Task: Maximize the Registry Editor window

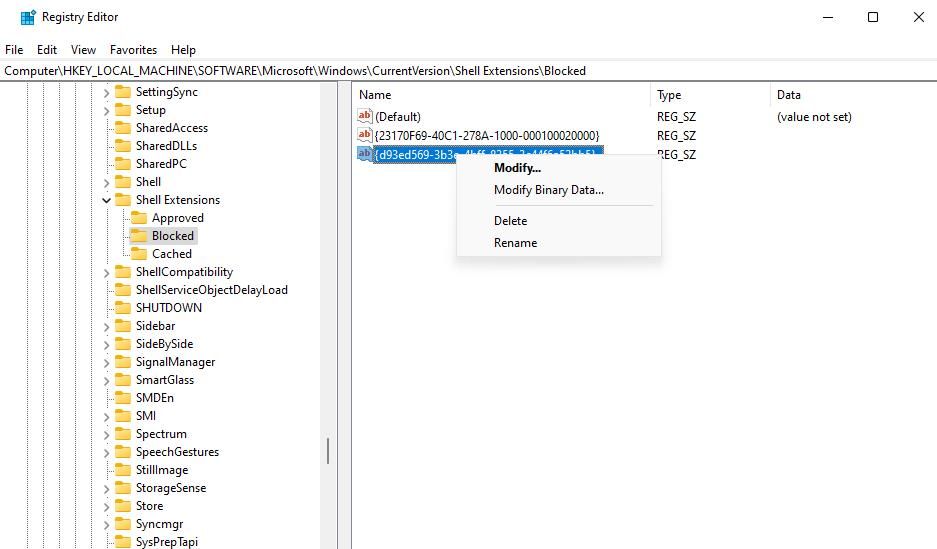Action: coord(873,17)
